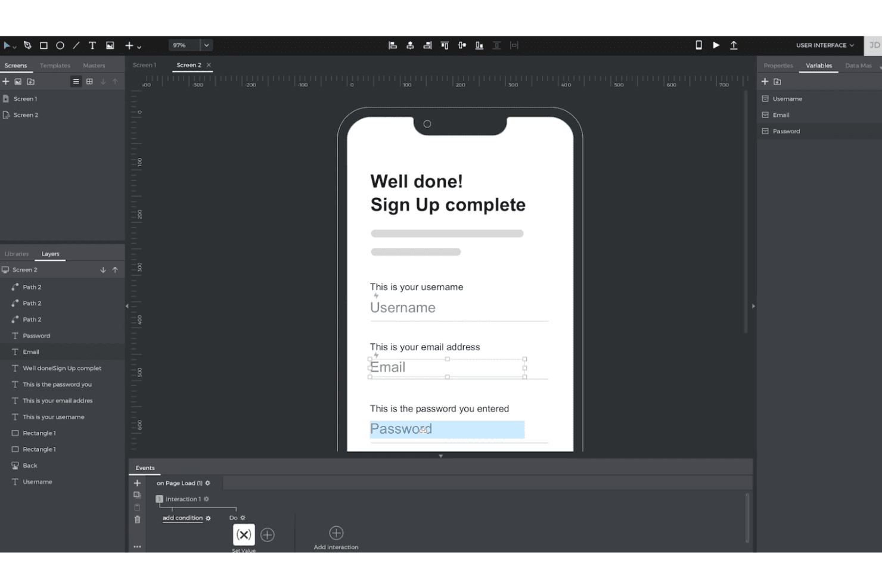This screenshot has width=882, height=588.
Task: Close the Screen 2 canvas tab
Action: 209,65
